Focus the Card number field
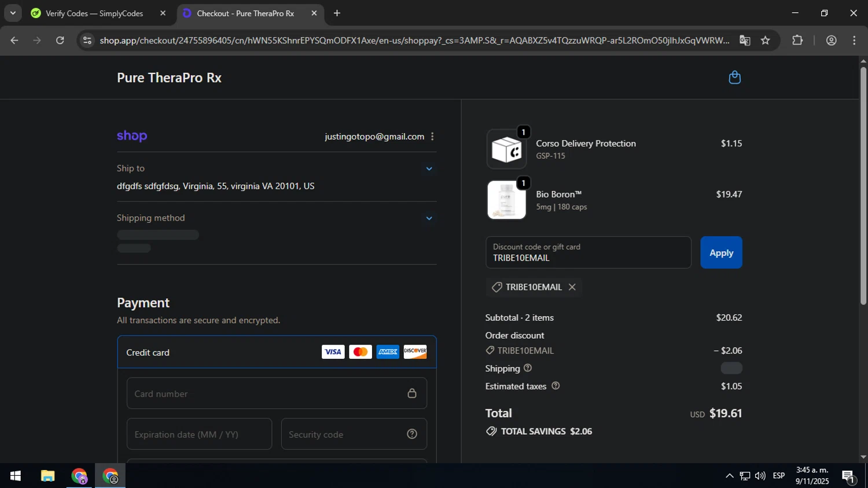The width and height of the screenshot is (868, 488). click(x=277, y=394)
